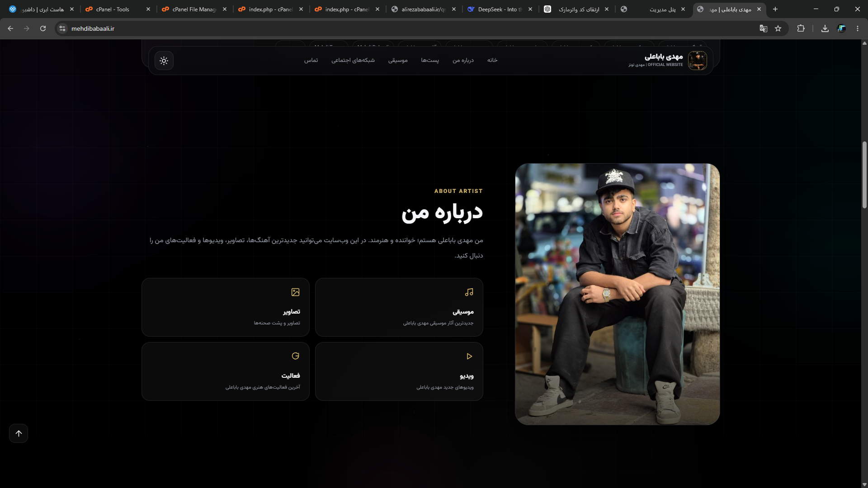This screenshot has height=488, width=868.
Task: Close the DeepSeek tab
Action: (530, 9)
